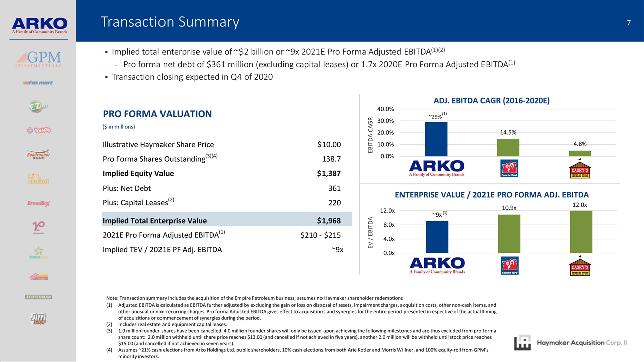Select the Scotchman brand logo
This screenshot has width=644, height=362.
40,297
